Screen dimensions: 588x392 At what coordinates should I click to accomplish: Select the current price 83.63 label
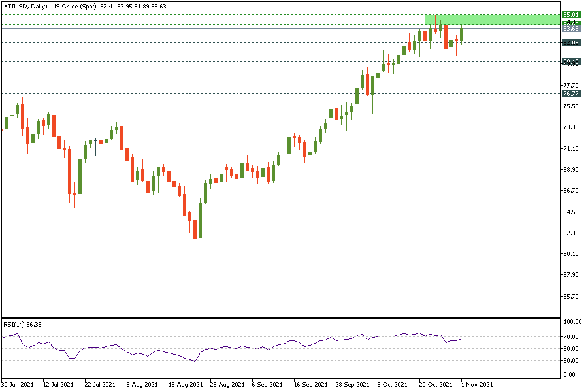click(x=570, y=29)
